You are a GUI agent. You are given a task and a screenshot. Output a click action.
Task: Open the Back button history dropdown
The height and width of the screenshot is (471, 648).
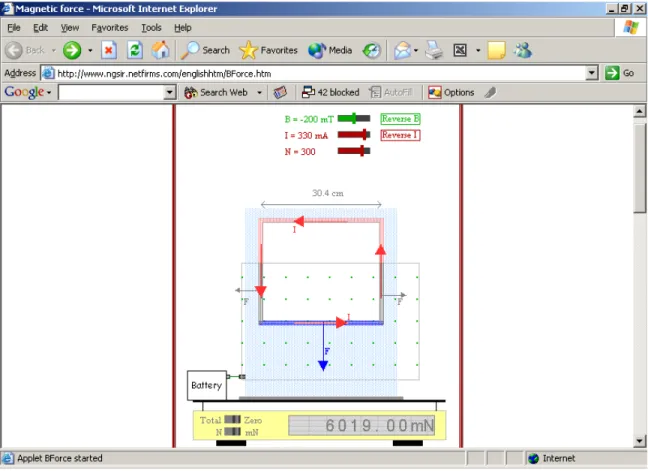[53, 50]
